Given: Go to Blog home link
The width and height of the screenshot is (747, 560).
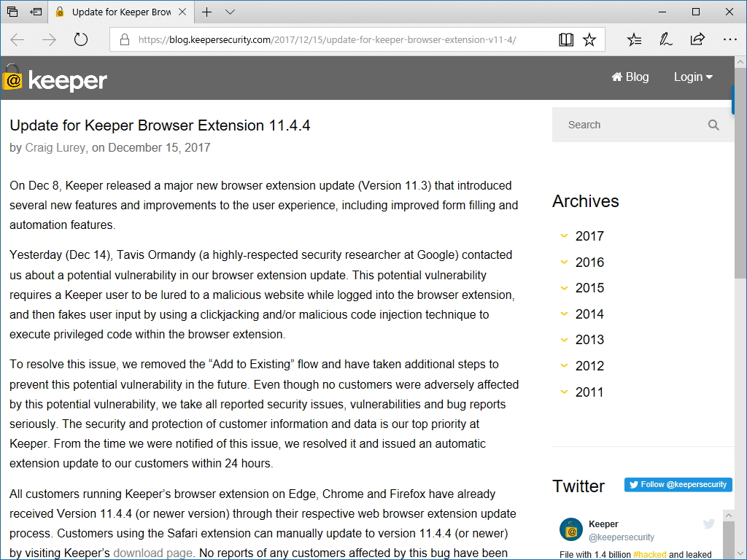Looking at the screenshot, I should tap(630, 77).
